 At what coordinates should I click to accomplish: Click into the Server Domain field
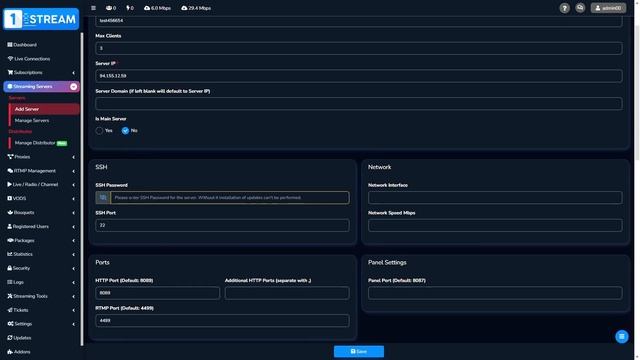pos(359,104)
